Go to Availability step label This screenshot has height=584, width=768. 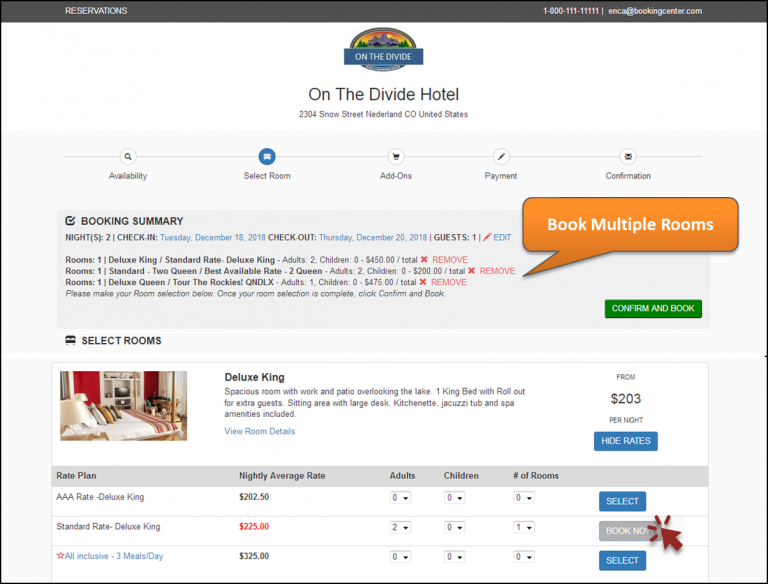128,176
